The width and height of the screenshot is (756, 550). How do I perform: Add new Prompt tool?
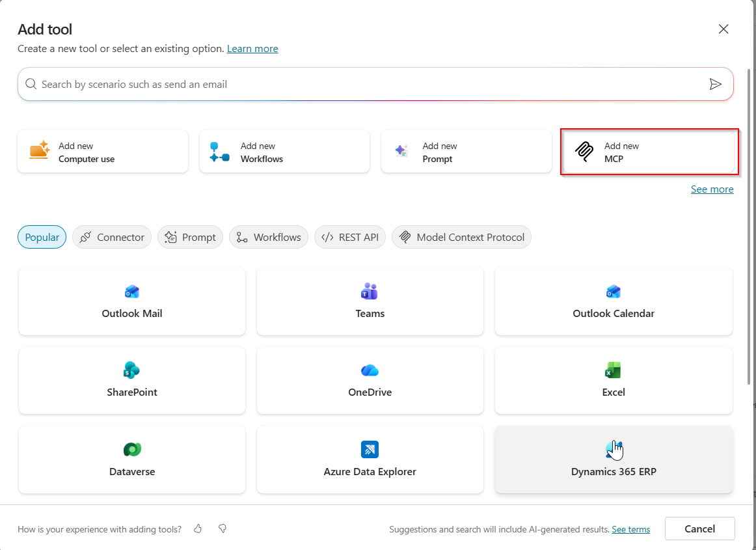tap(466, 152)
